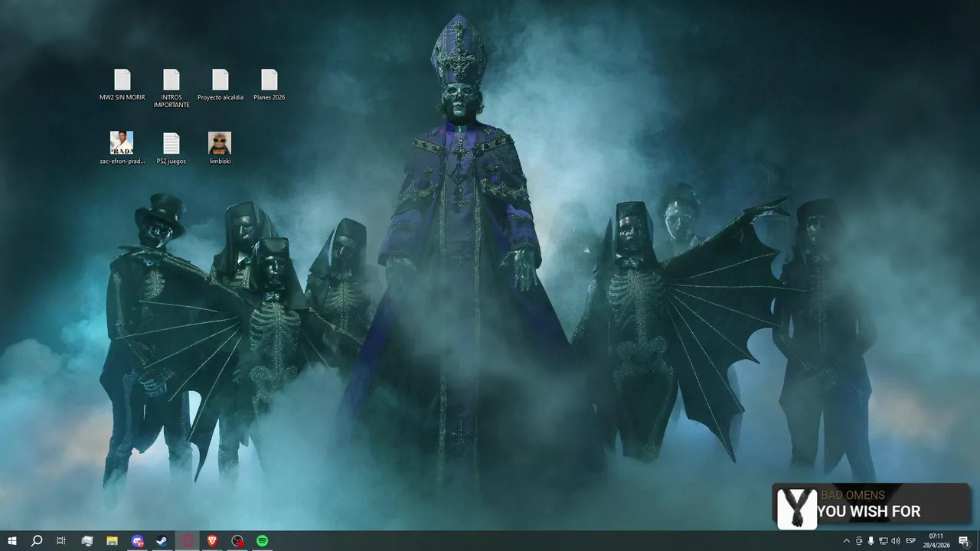The image size is (980, 551).
Task: Switch to Steam on the taskbar
Action: (162, 541)
